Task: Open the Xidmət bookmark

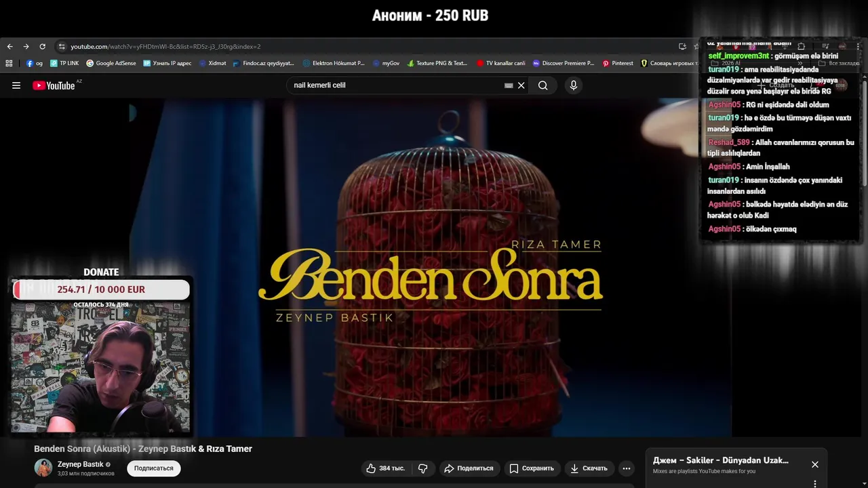Action: [x=212, y=63]
